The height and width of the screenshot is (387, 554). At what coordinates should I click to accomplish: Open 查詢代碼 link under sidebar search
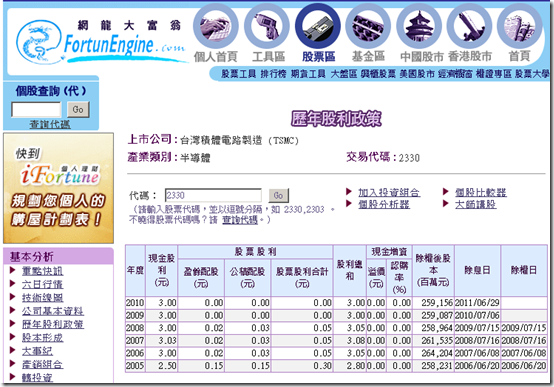(50, 124)
